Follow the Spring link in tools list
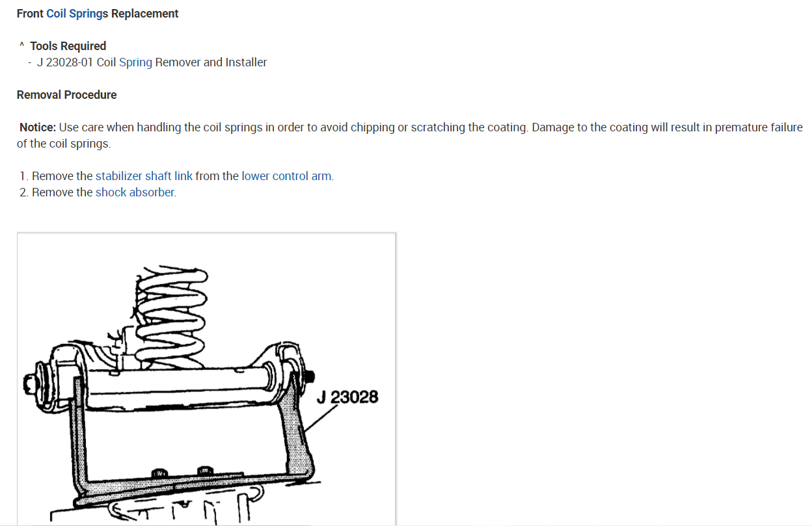This screenshot has width=812, height=526. tap(135, 62)
